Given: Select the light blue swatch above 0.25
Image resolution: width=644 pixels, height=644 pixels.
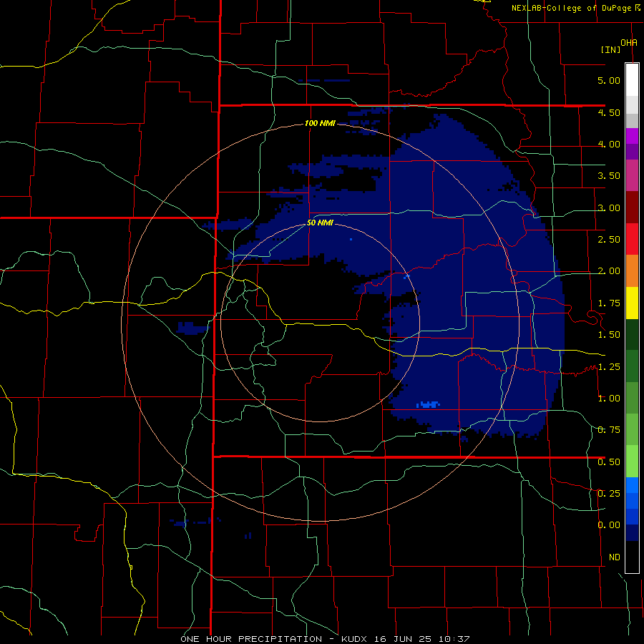Looking at the screenshot, I should click(x=632, y=485).
